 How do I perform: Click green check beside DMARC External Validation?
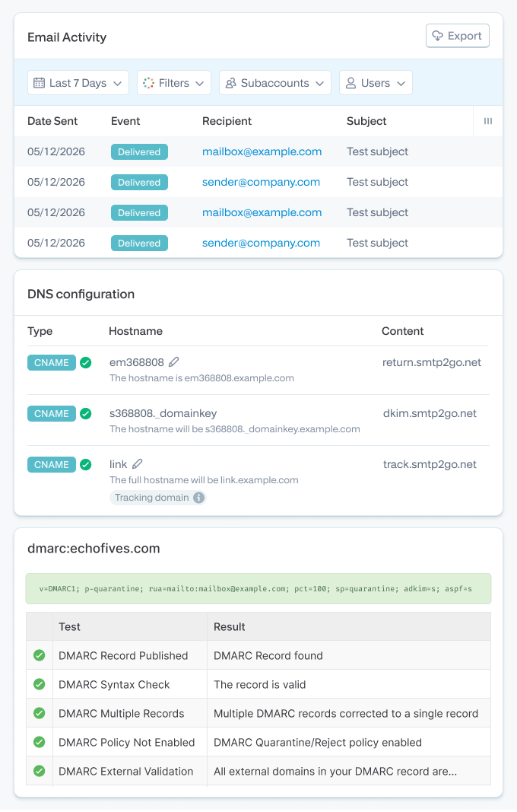40,771
